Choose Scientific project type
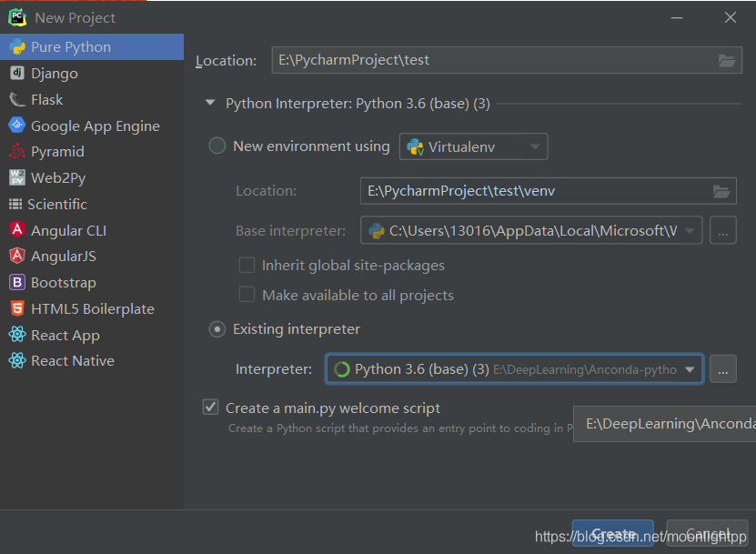Screen dimensions: 756x554 click(x=92, y=204)
